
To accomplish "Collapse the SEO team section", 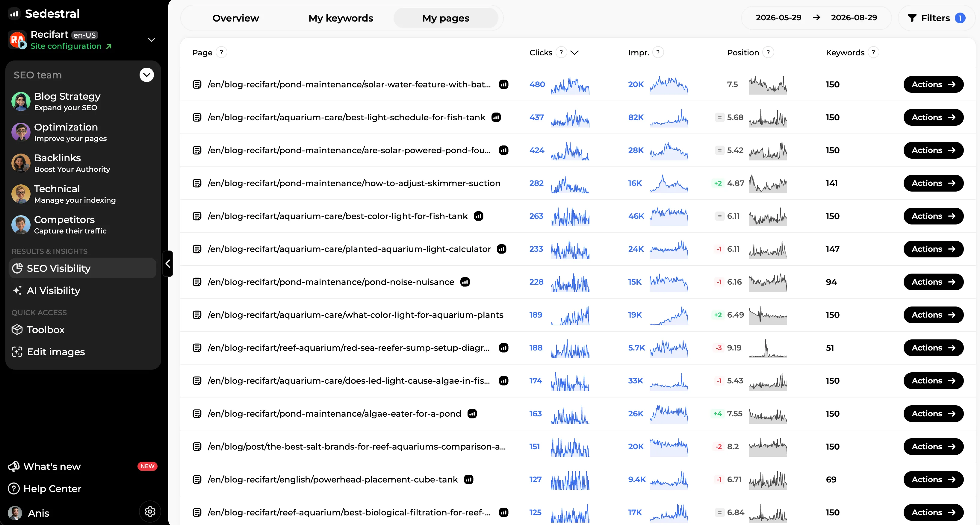I will tap(147, 75).
